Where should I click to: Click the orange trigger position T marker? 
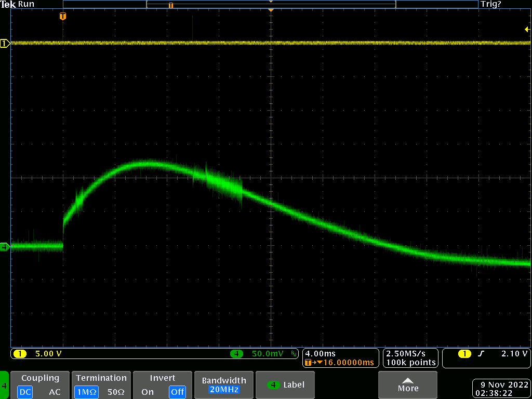coord(63,17)
